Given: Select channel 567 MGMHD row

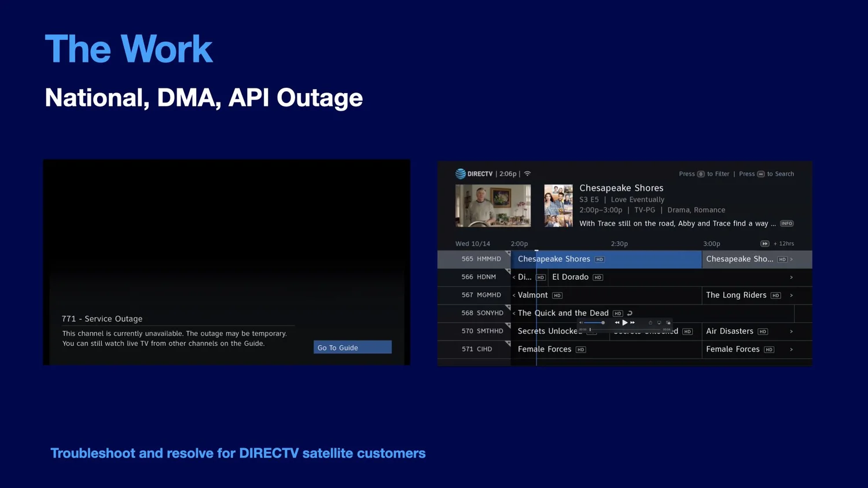Looking at the screenshot, I should point(474,295).
